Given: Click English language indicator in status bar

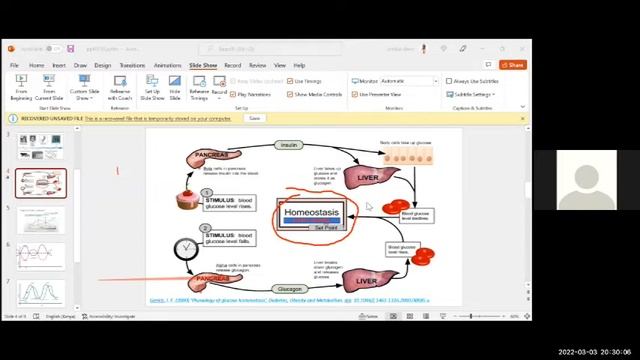Looking at the screenshot, I should 60,316.
